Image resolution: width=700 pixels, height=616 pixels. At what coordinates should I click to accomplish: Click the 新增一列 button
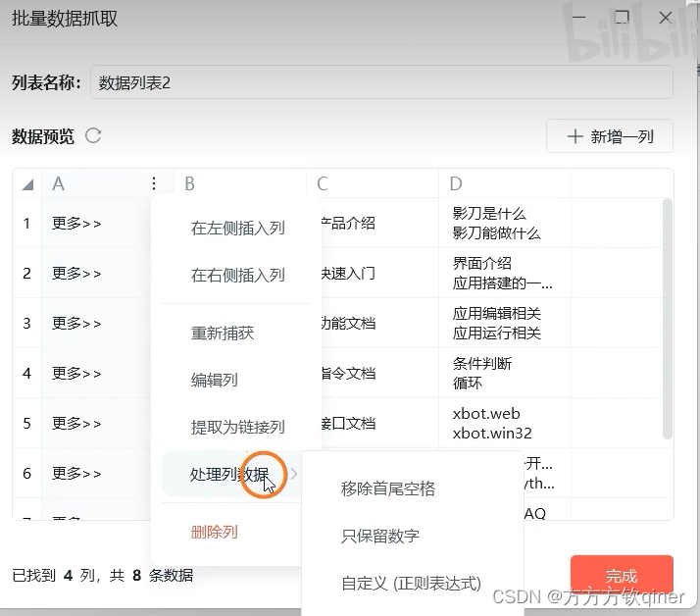click(610, 136)
